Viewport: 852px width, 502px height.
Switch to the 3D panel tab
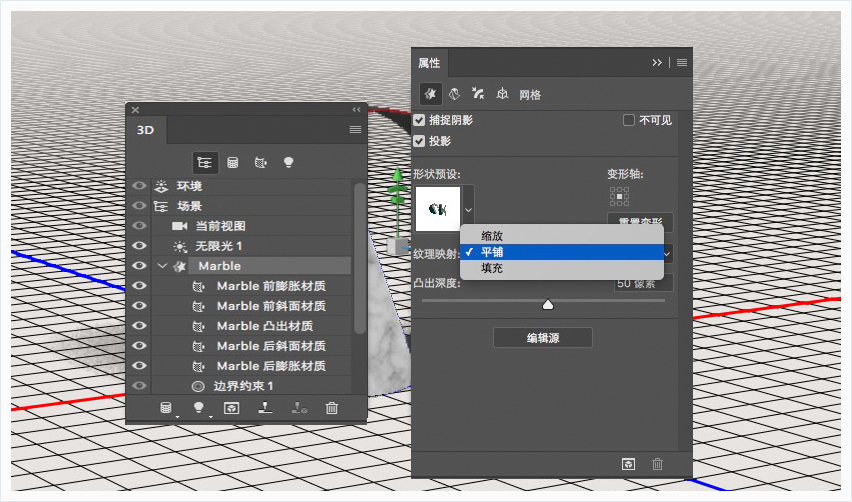146,130
